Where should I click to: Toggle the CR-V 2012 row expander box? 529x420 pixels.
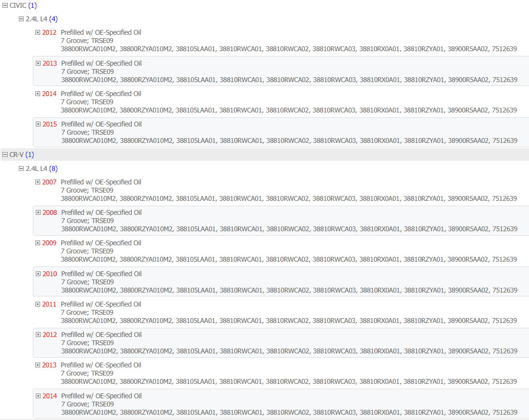[x=38, y=335]
